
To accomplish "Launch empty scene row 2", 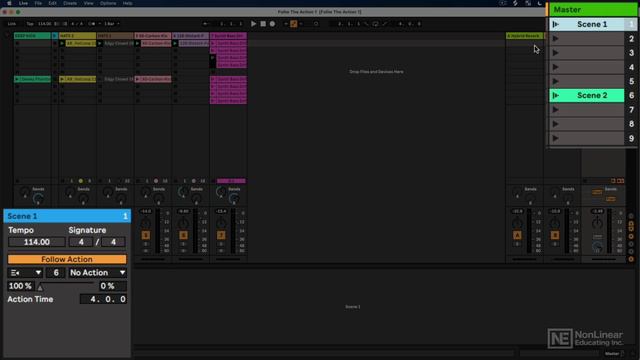I will (x=556, y=39).
